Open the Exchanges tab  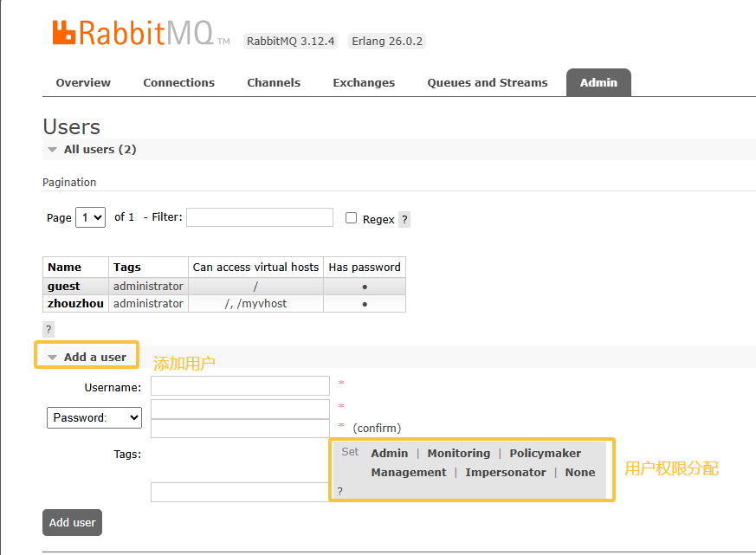[x=364, y=83]
